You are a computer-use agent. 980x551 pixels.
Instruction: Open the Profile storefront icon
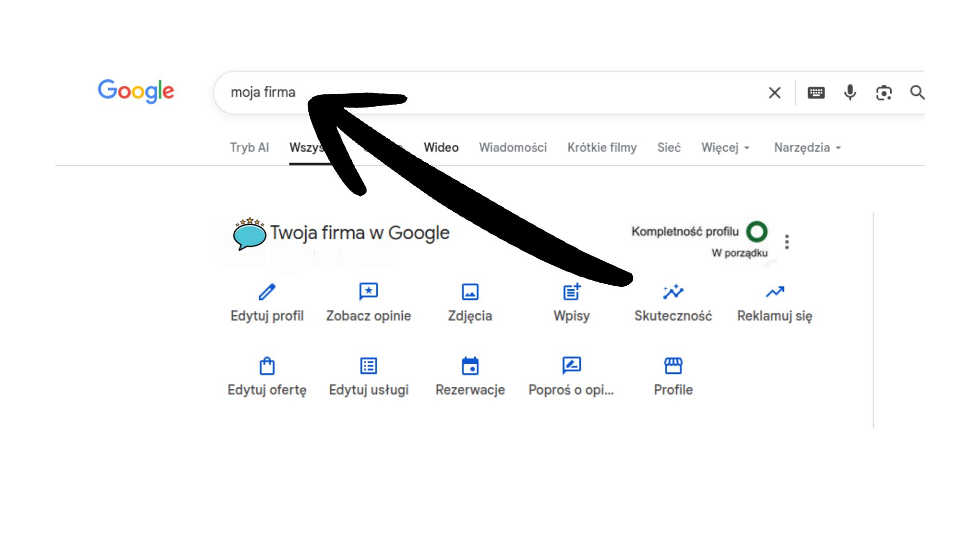click(x=673, y=366)
